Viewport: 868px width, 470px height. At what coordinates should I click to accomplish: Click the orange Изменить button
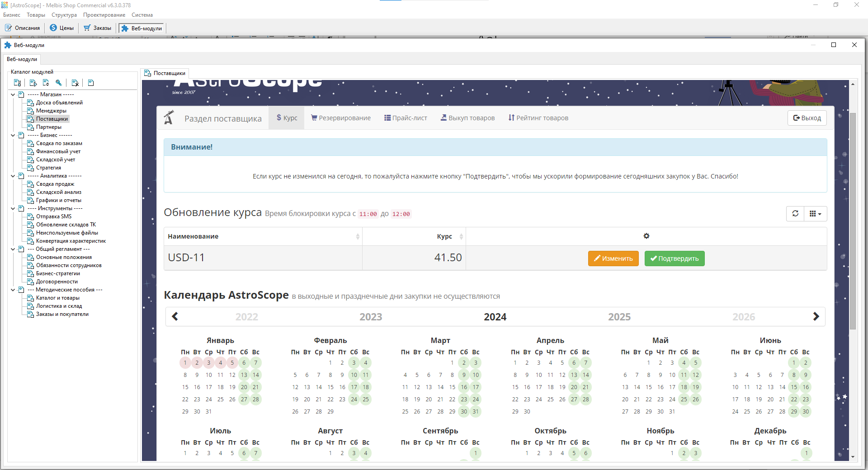tap(613, 258)
